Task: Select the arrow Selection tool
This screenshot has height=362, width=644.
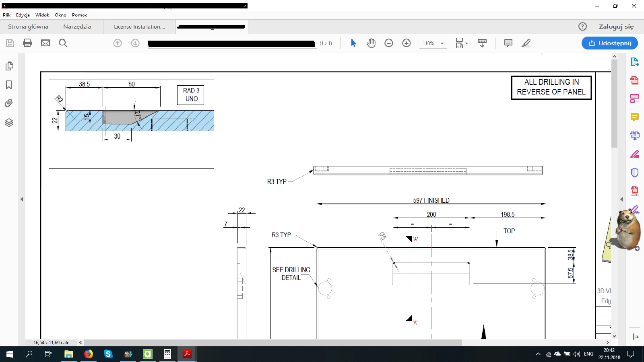Action: [x=353, y=43]
